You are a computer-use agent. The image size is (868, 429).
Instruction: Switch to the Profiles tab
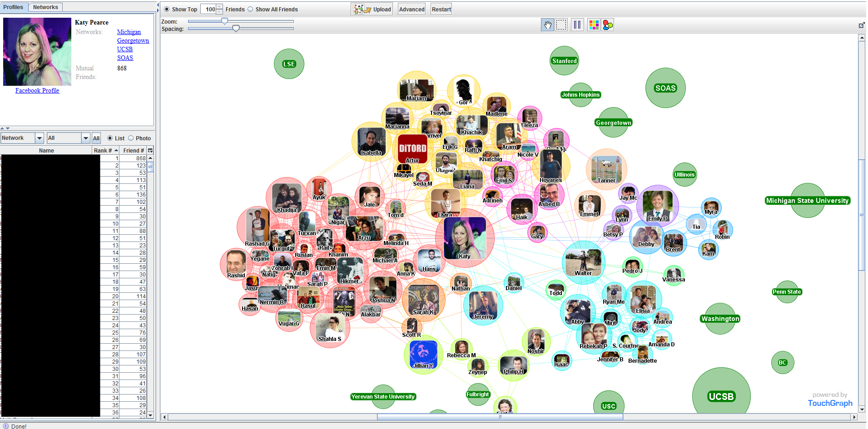(x=13, y=7)
